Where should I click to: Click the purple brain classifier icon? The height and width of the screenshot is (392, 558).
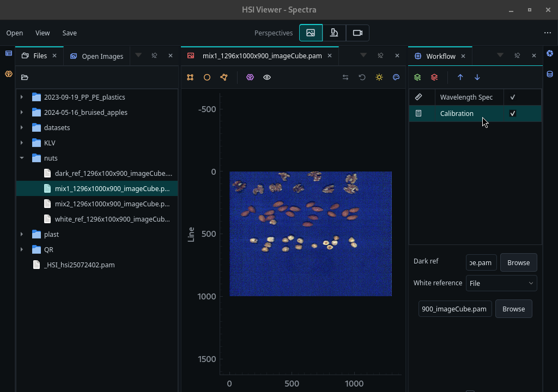(x=250, y=77)
